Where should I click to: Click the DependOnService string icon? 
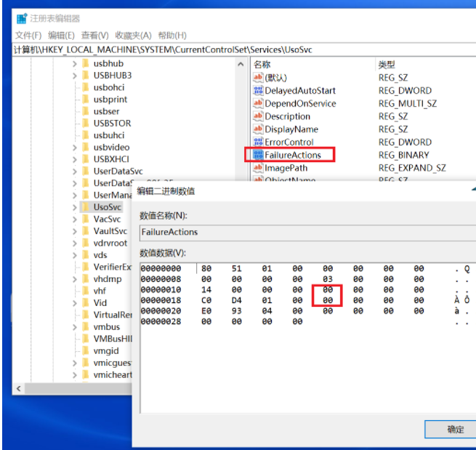pos(257,104)
